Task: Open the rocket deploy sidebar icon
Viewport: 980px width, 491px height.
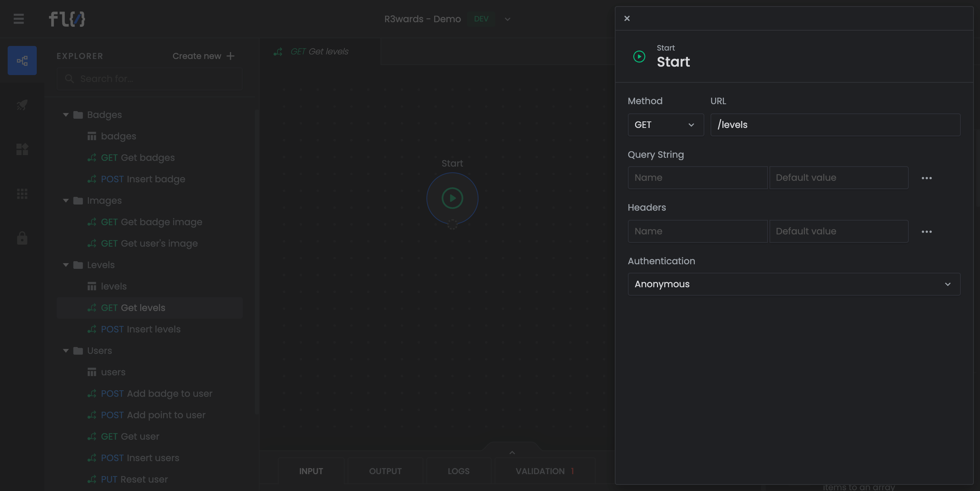Action: coord(22,105)
